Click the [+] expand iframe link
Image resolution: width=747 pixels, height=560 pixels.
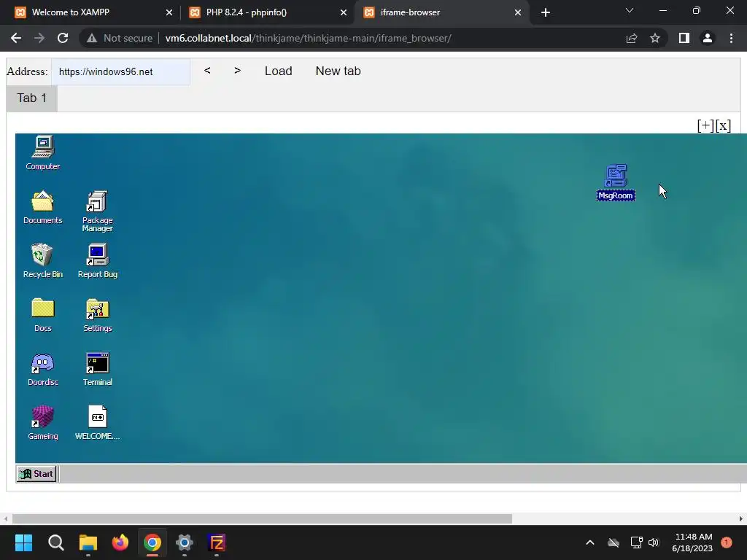[705, 125]
